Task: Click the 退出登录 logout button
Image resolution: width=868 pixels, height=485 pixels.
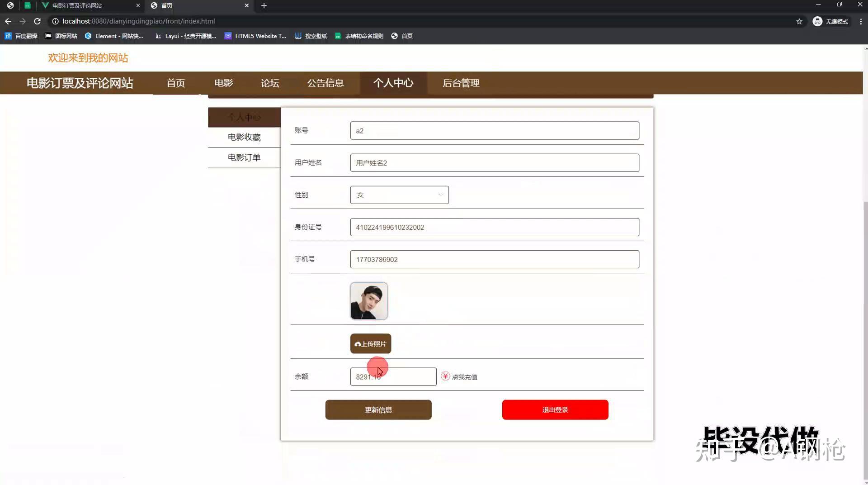Action: pyautogui.click(x=555, y=409)
